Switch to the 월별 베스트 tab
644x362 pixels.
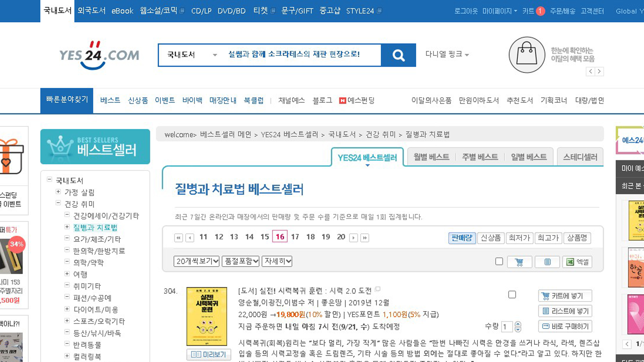point(431,157)
